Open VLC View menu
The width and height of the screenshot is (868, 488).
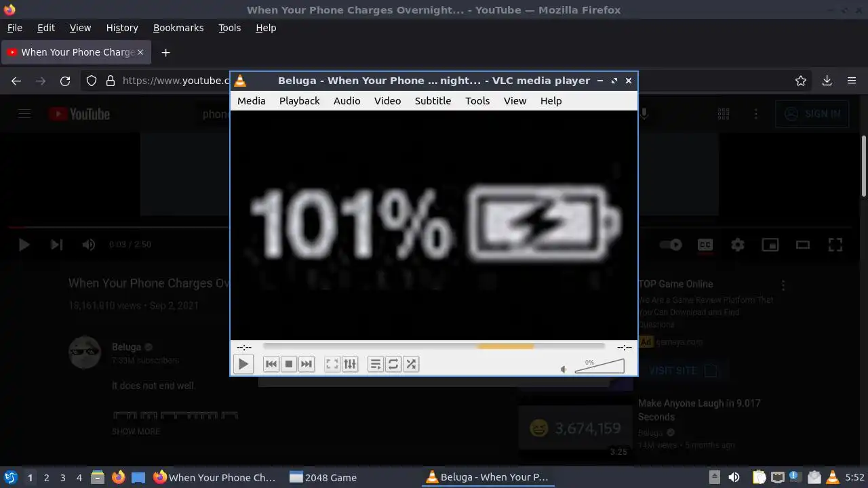(515, 100)
